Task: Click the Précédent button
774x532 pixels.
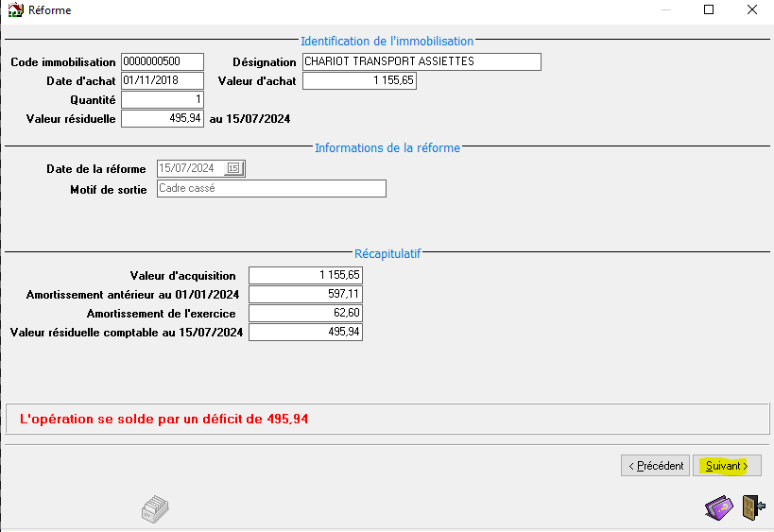Action: point(655,466)
